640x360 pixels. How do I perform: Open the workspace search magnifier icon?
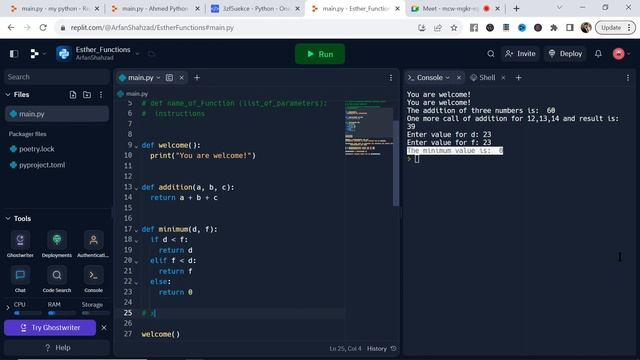coord(491,53)
